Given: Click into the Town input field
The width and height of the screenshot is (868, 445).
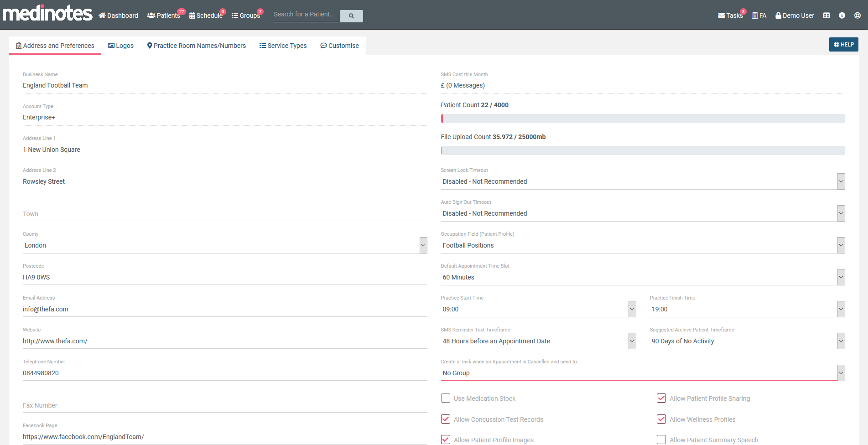Looking at the screenshot, I should coord(225,214).
